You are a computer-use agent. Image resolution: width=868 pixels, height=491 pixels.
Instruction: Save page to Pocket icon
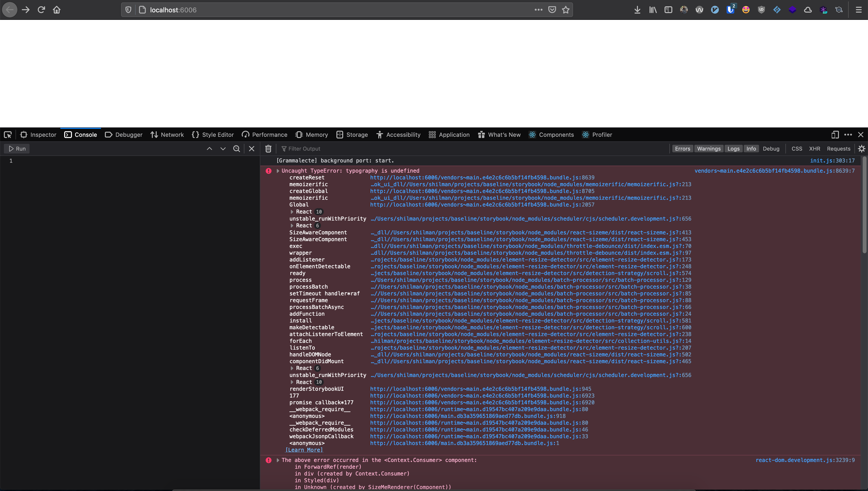552,10
